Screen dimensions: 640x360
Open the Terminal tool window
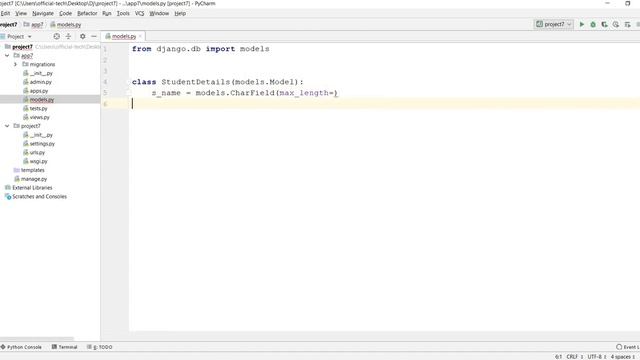click(x=64, y=347)
